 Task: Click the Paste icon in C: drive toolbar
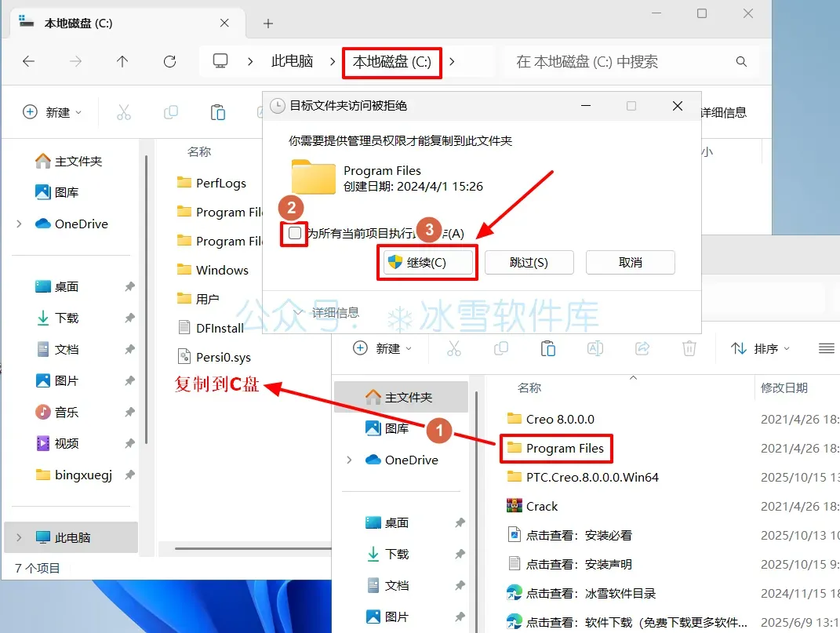coord(218,112)
